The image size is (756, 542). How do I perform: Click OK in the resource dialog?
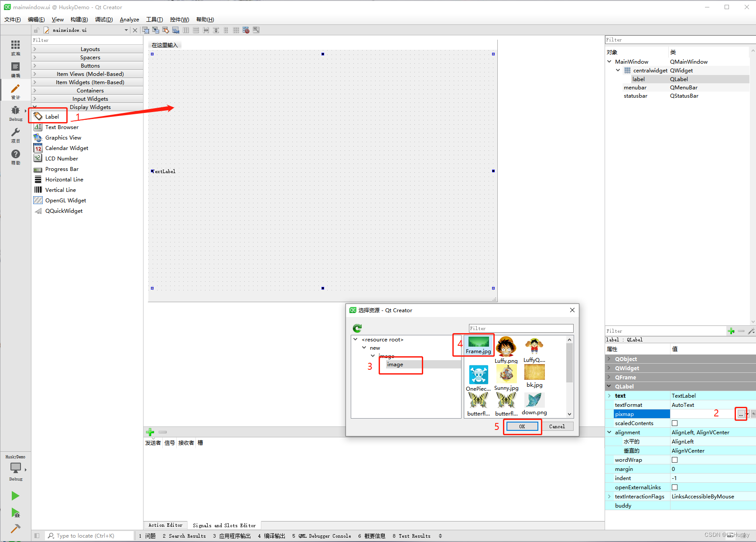point(522,426)
